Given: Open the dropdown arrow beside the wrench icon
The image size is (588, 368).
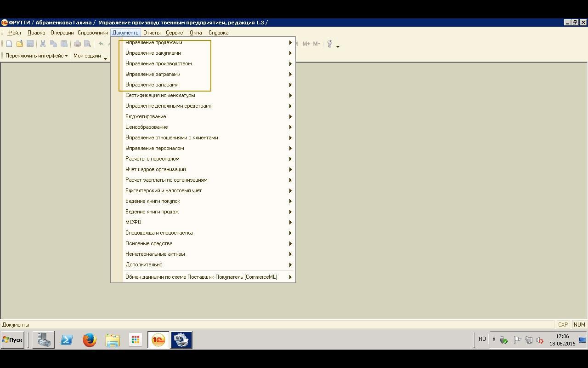Looking at the screenshot, I should coord(338,46).
